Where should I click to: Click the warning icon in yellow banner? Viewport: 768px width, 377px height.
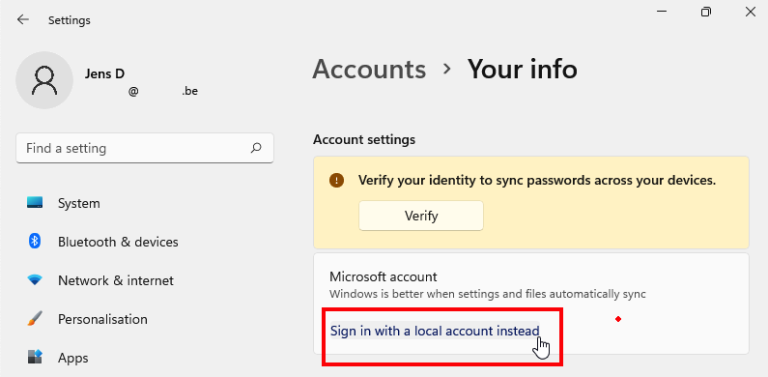[336, 180]
